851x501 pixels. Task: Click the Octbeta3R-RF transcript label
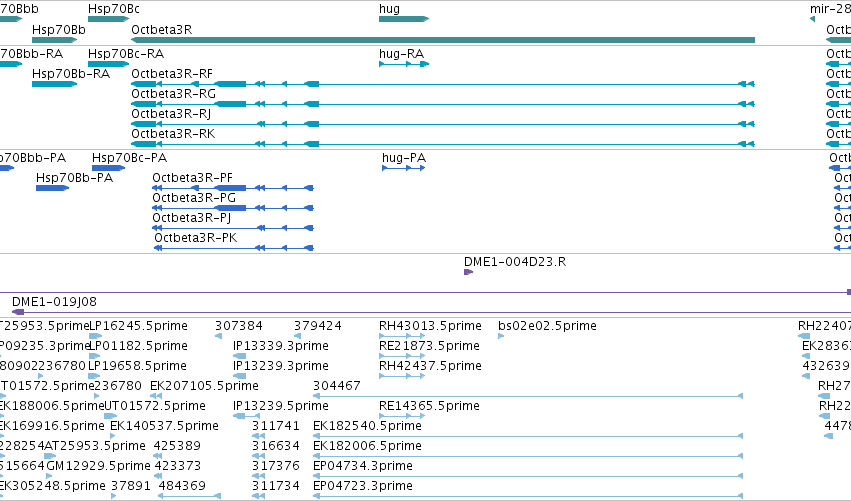[172, 74]
